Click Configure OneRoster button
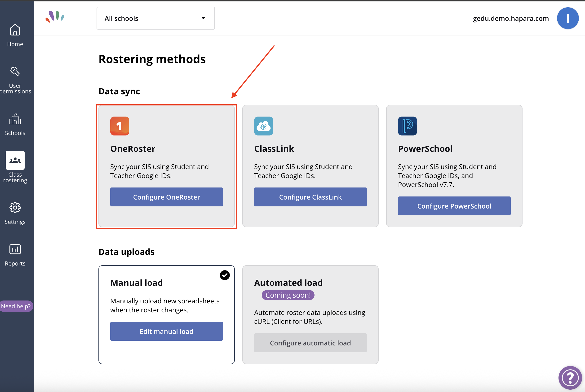The height and width of the screenshot is (392, 585). 166,197
